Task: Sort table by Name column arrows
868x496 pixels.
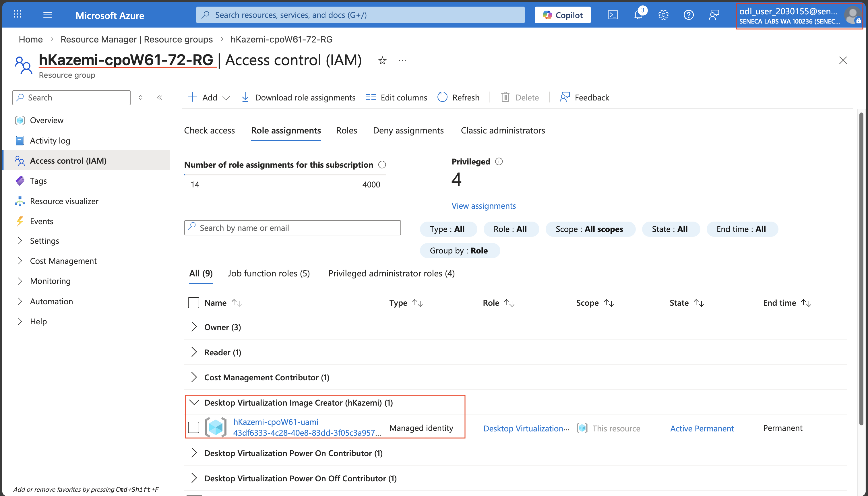Action: [237, 303]
